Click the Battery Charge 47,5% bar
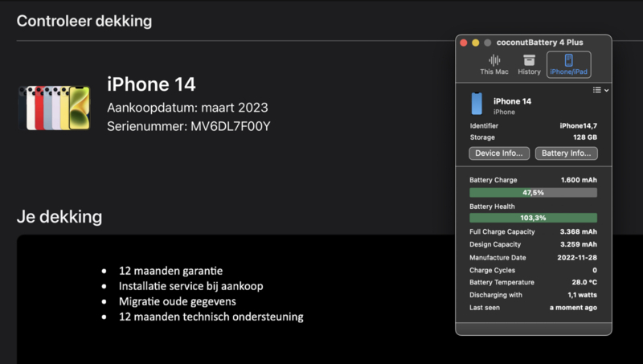The image size is (643, 364). 533,193
